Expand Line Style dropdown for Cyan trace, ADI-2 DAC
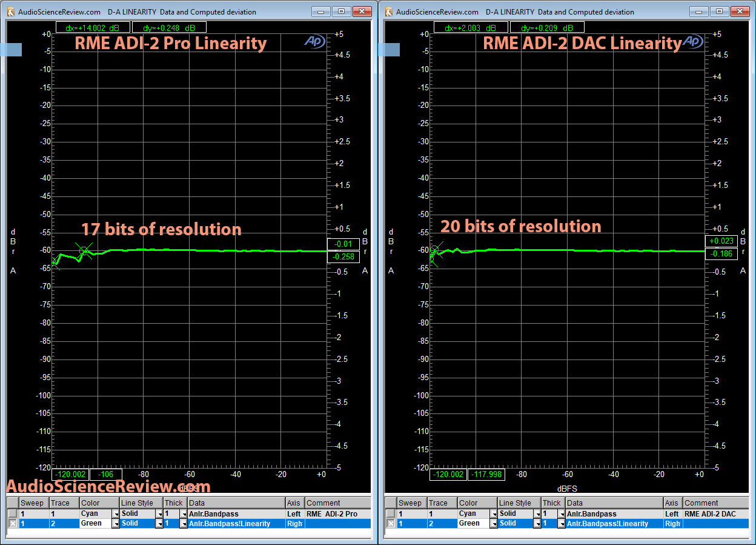This screenshot has width=756, height=545. click(x=537, y=514)
